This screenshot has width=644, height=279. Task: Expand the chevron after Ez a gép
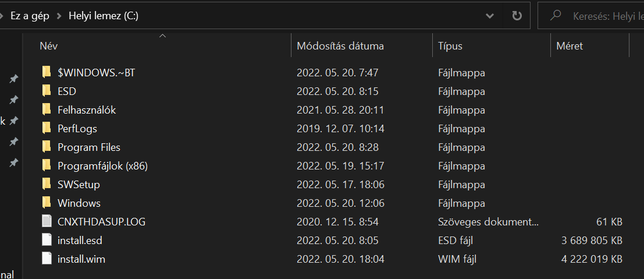(59, 16)
